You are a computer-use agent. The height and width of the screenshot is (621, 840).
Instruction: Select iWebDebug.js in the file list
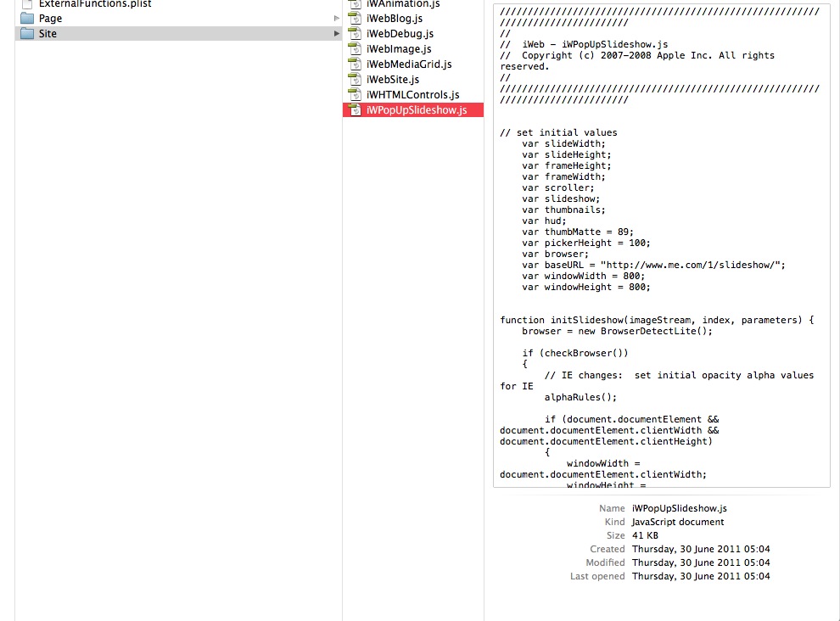click(400, 34)
